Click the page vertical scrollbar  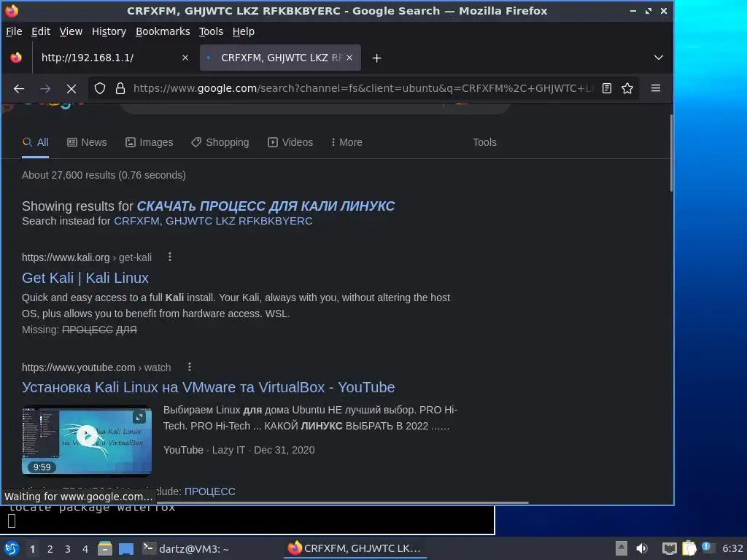tap(671, 153)
